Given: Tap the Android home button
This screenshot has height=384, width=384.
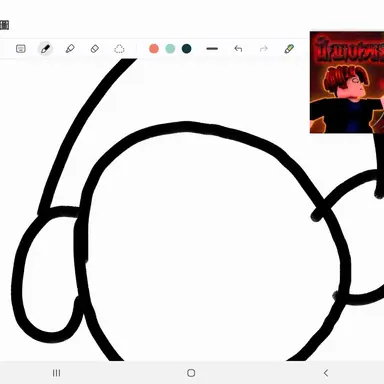Looking at the screenshot, I should point(191,373).
